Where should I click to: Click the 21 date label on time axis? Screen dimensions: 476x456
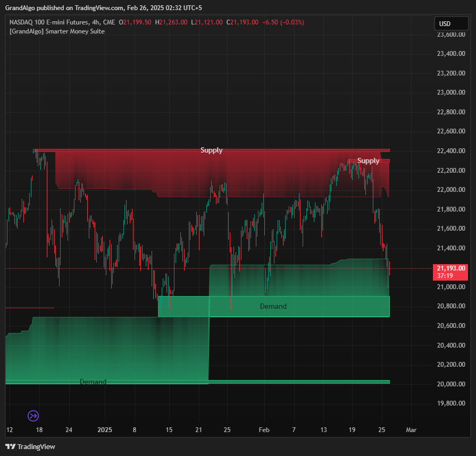click(x=198, y=429)
